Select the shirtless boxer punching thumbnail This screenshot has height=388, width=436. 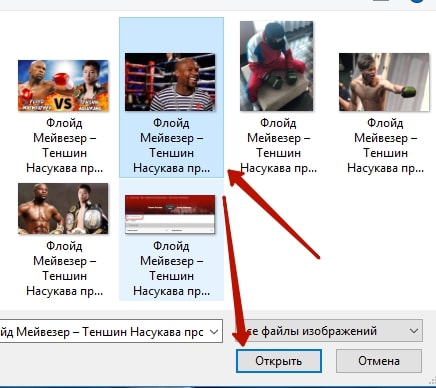pos(384,82)
